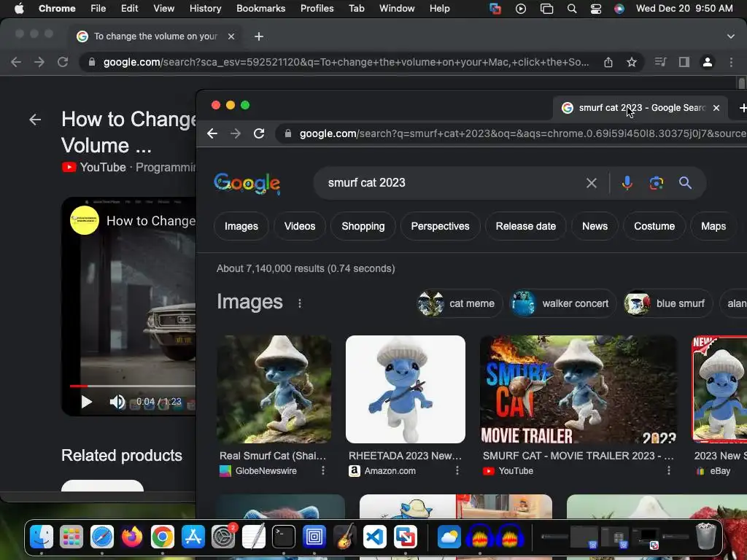Choose the blue smurf image suggestion
This screenshot has width=747, height=560.
coord(667,303)
